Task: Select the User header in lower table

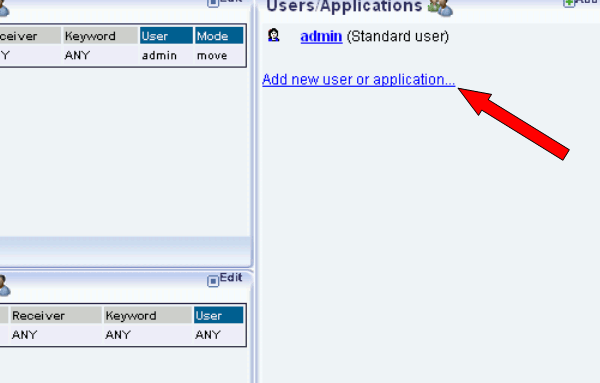Action: [218, 315]
